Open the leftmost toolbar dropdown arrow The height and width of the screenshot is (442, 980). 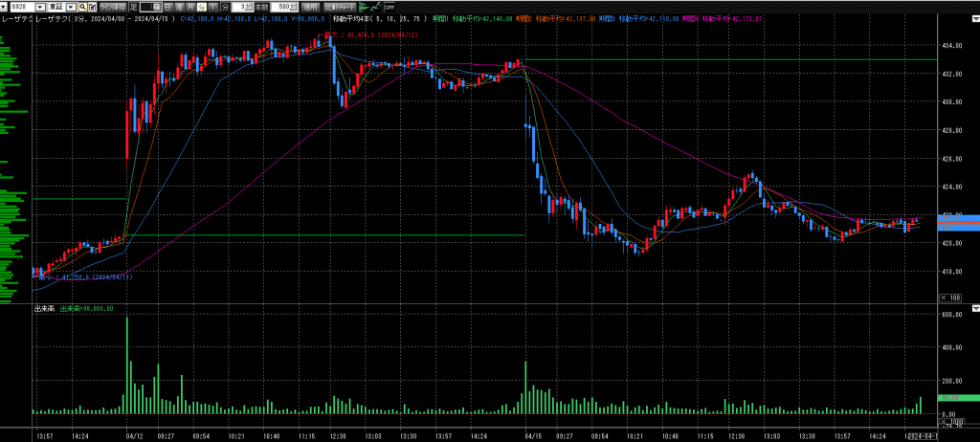(4, 7)
